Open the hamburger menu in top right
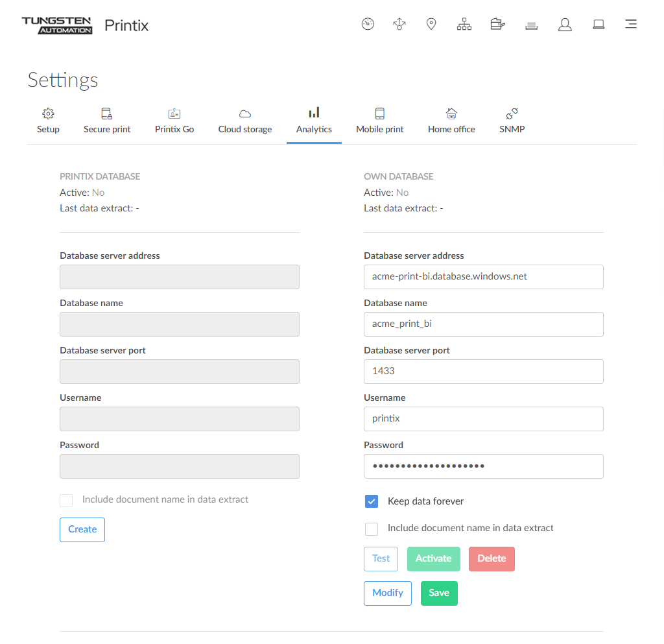 [630, 25]
